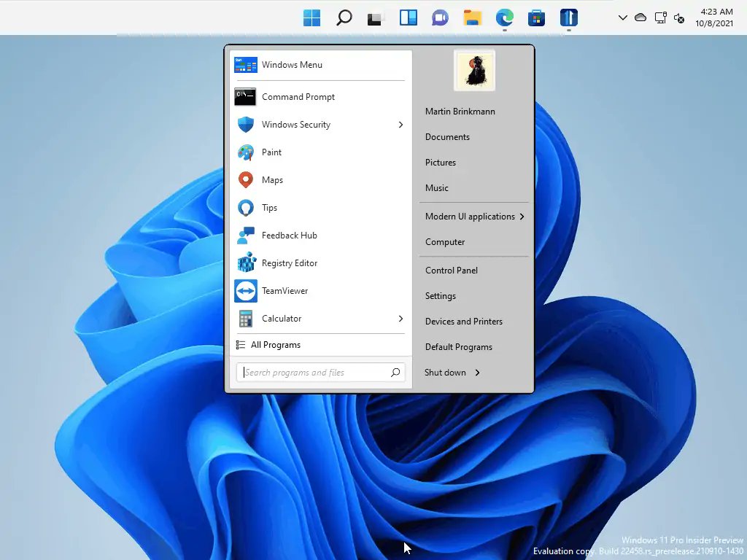747x560 pixels.
Task: Click the Command Prompt icon
Action: pyautogui.click(x=246, y=97)
